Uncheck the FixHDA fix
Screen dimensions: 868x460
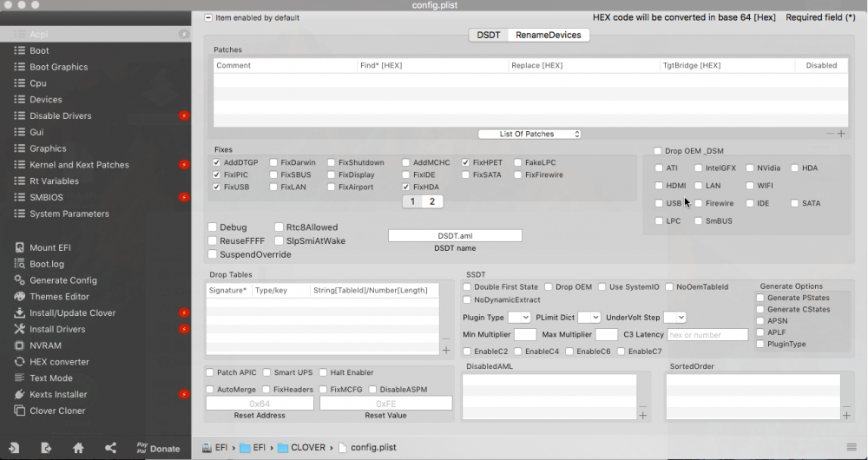pos(405,187)
